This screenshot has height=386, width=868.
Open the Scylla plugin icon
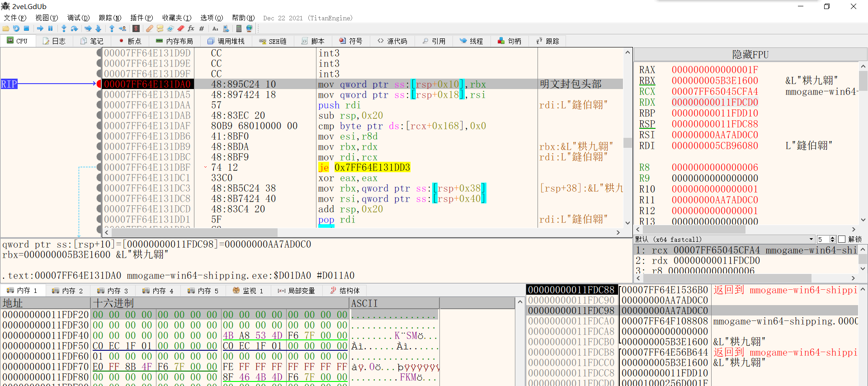click(136, 28)
